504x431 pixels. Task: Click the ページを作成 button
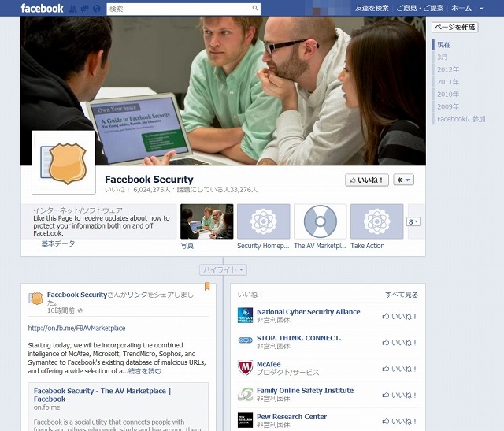(x=455, y=27)
